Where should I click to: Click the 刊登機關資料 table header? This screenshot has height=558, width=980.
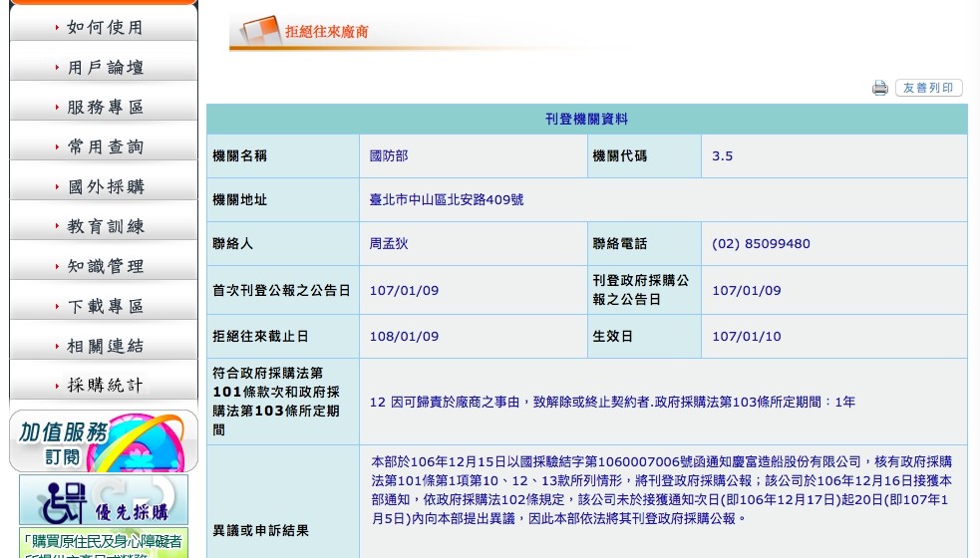click(586, 120)
